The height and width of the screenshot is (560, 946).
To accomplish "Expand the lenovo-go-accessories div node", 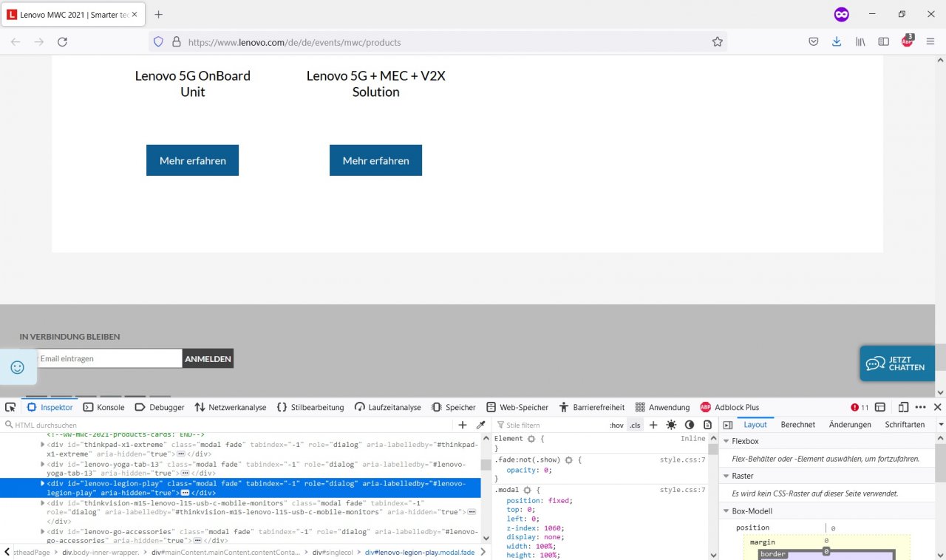I will tap(43, 531).
